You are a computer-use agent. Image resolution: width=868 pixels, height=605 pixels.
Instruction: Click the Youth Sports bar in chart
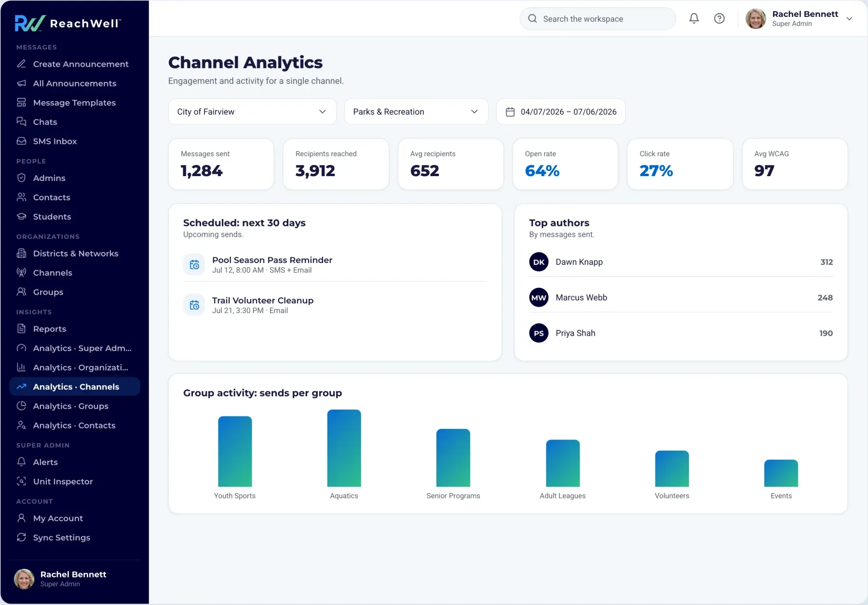[235, 451]
